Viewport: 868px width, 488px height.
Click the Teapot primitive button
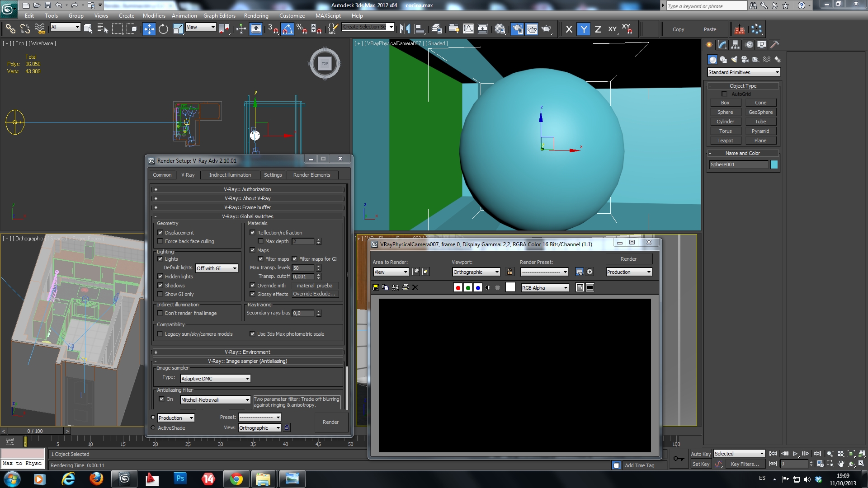pyautogui.click(x=725, y=141)
